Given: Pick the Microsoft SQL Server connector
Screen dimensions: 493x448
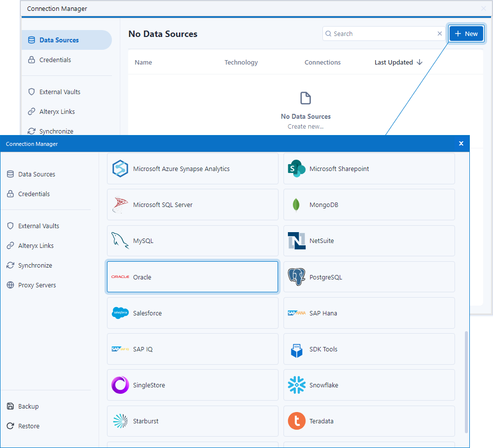Looking at the screenshot, I should 192,205.
